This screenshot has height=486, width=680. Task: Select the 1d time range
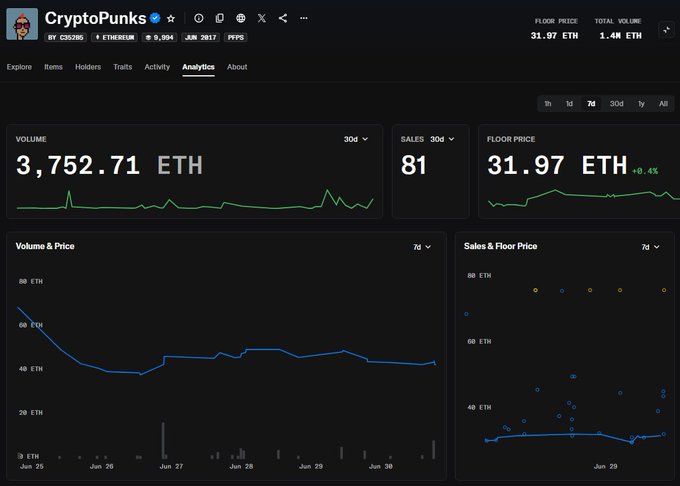pyautogui.click(x=569, y=104)
